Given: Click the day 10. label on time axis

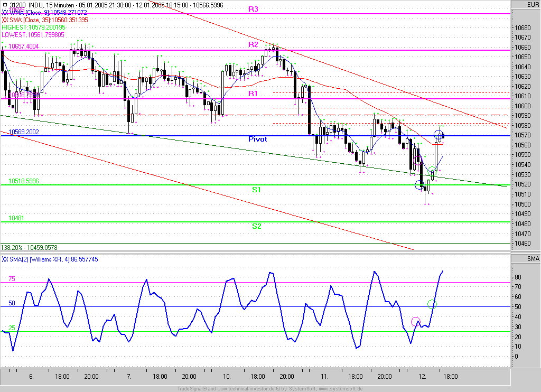Looking at the screenshot, I should tap(227, 377).
